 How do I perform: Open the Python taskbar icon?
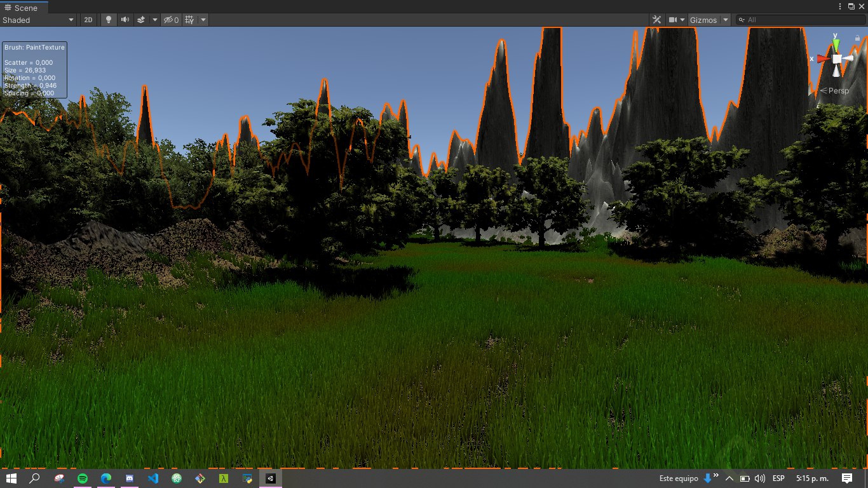coord(247,478)
